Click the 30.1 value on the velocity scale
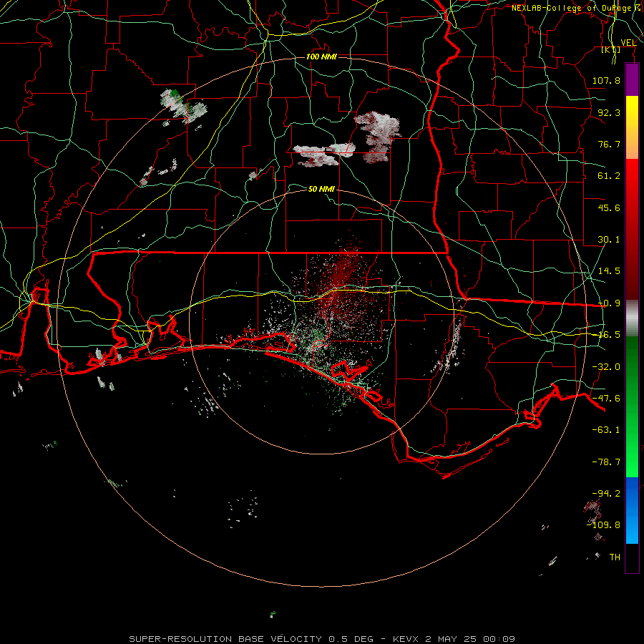The width and height of the screenshot is (644, 644). click(609, 240)
